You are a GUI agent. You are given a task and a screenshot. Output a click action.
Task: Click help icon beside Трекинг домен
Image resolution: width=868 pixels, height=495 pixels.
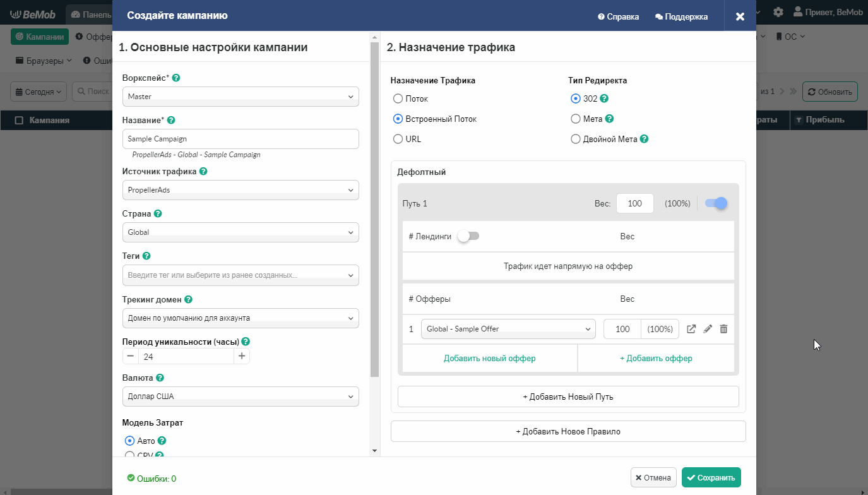[x=188, y=299]
